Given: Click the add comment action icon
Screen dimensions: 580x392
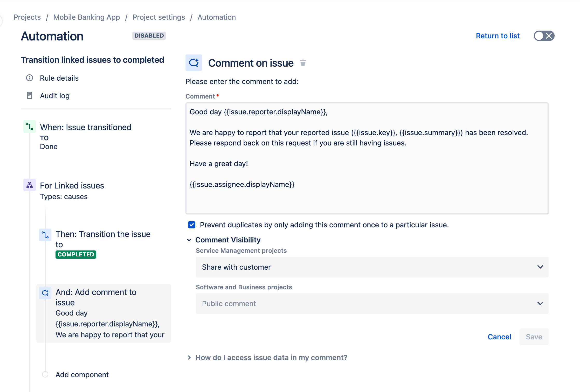Looking at the screenshot, I should (45, 292).
